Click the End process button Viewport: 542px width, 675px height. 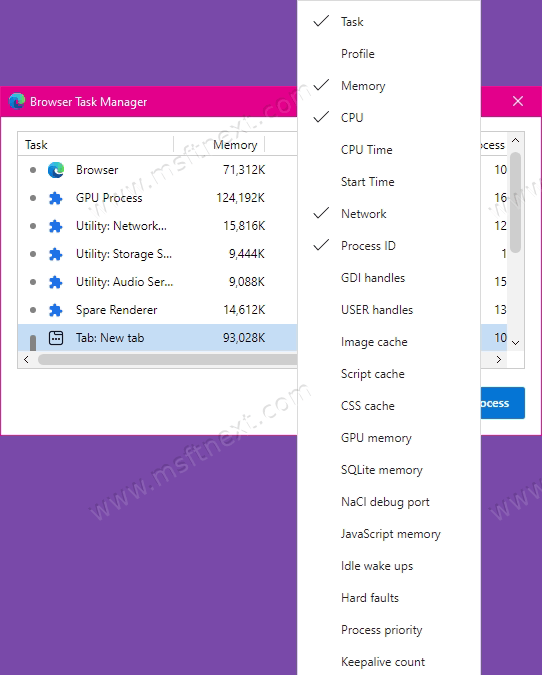502,403
